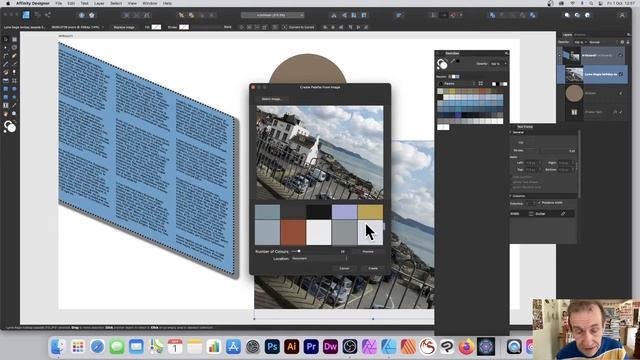Open the account icon in toolbar
640x360 pixels.
point(622,15)
